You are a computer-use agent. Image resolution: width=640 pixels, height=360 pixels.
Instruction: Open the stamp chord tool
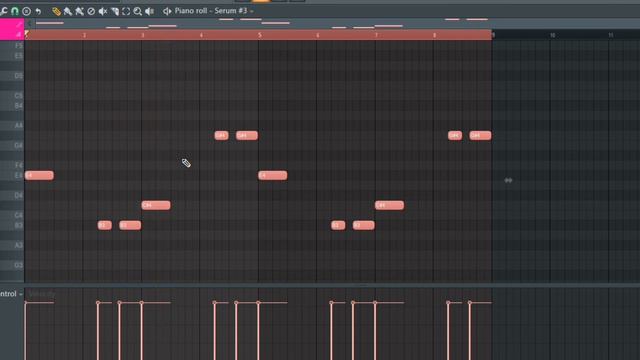(x=27, y=11)
